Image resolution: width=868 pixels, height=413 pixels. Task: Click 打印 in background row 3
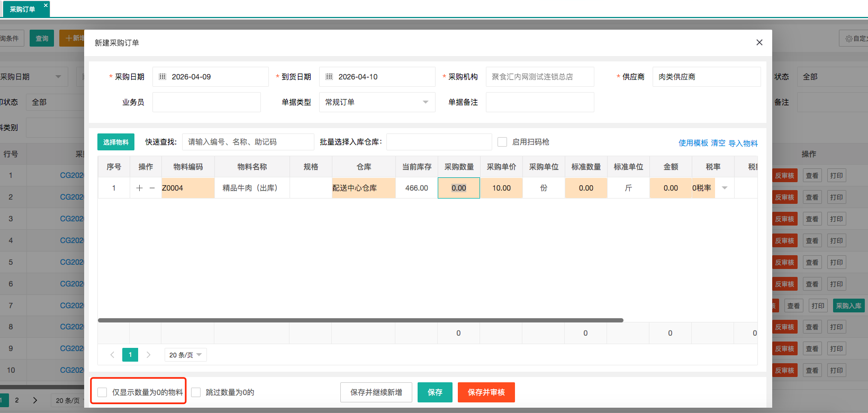point(836,219)
